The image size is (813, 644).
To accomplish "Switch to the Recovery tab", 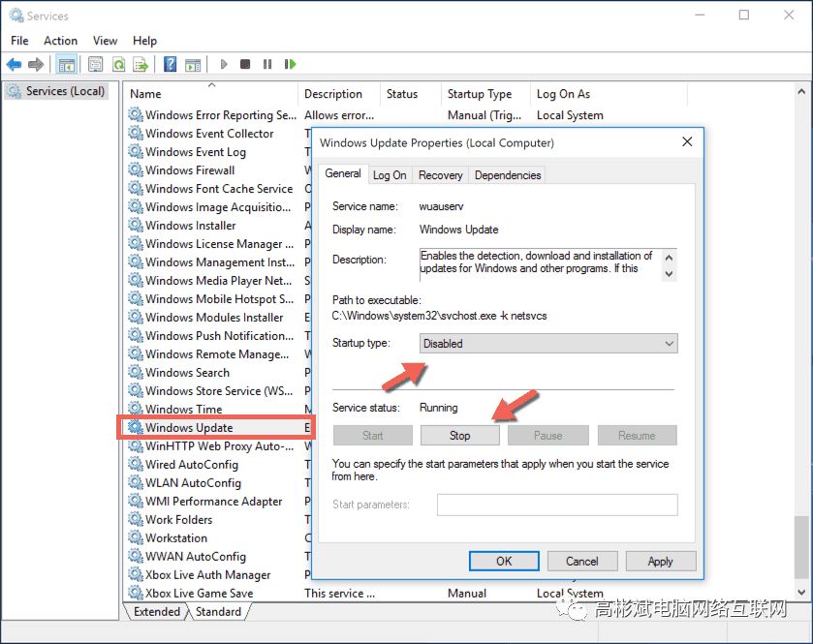I will click(441, 175).
